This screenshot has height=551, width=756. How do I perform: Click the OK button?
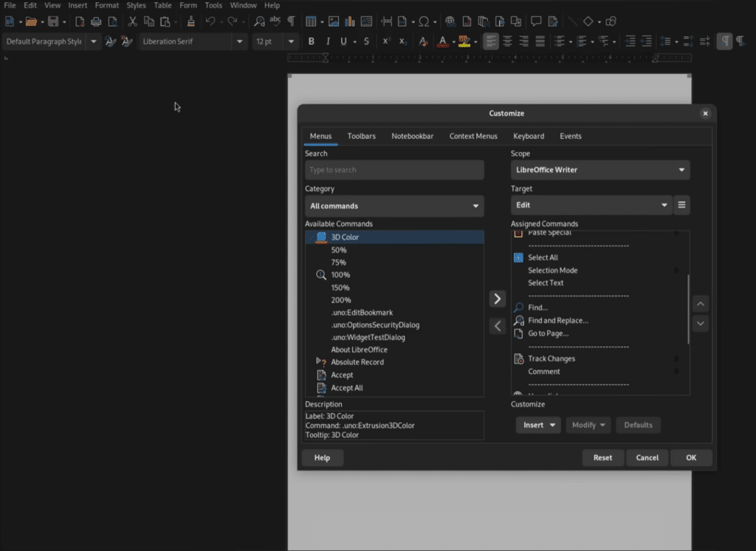[691, 458]
